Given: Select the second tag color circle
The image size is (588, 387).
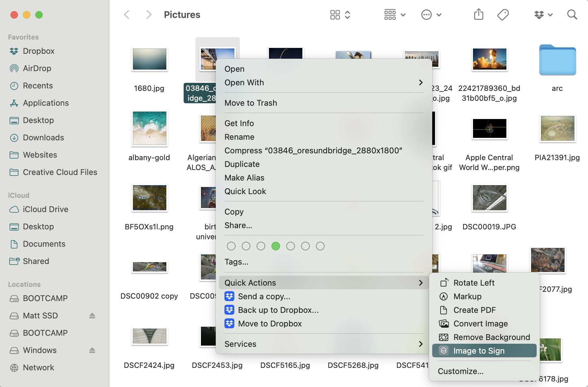Looking at the screenshot, I should click(x=246, y=246).
